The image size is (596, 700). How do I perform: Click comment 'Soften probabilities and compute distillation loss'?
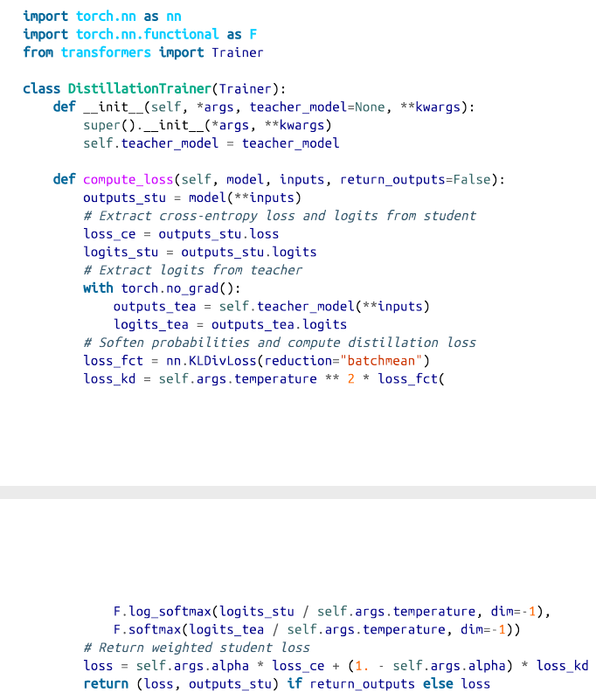tap(280, 343)
